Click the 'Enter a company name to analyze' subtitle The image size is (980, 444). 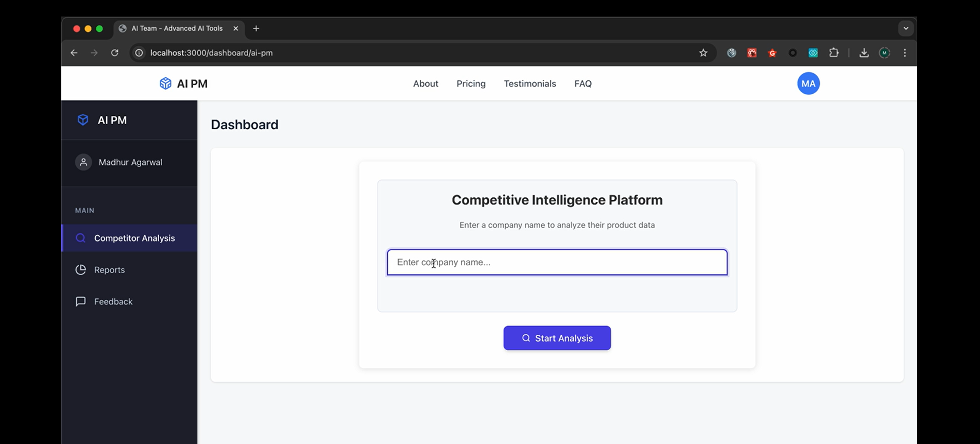pyautogui.click(x=557, y=225)
